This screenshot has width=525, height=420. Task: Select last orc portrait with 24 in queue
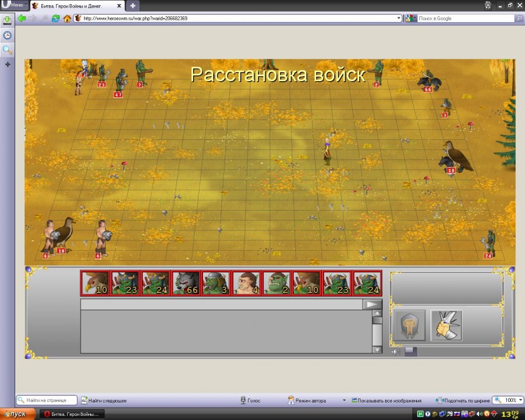pos(367,283)
